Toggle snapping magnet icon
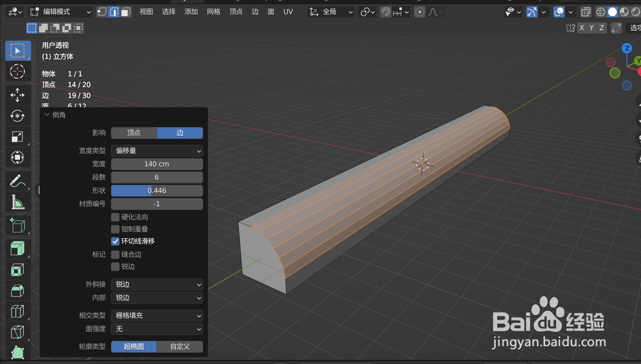This screenshot has width=641, height=364. (386, 12)
